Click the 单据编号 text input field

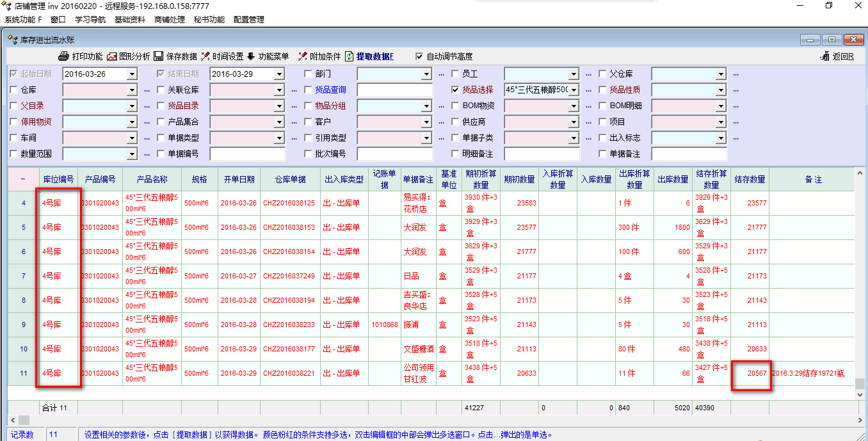(247, 154)
